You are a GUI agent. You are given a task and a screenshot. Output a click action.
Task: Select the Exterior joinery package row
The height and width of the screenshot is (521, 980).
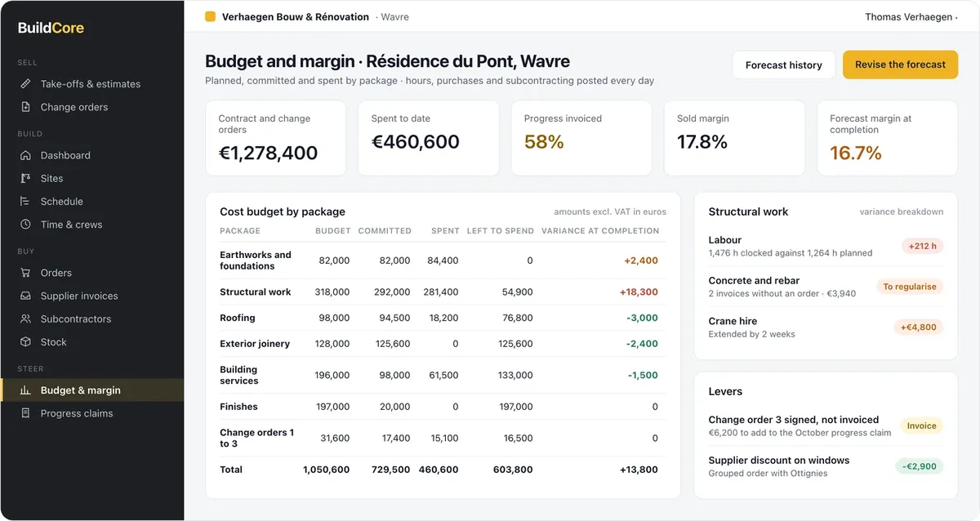443,344
